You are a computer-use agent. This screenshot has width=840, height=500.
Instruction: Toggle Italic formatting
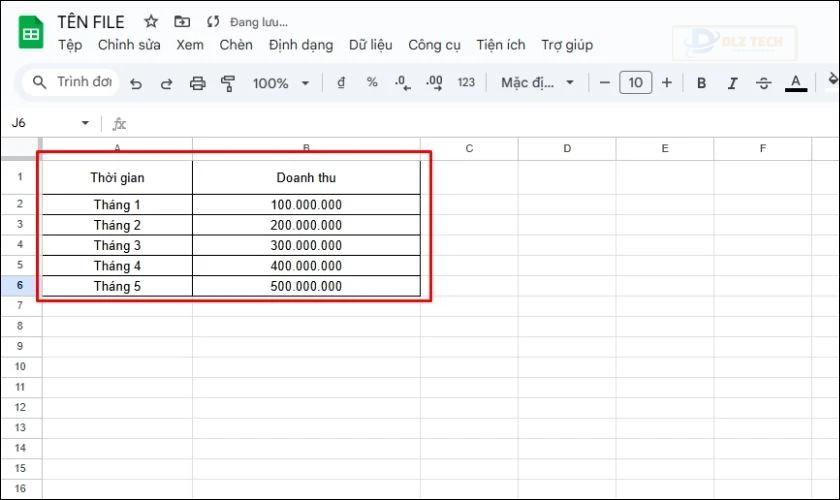732,83
